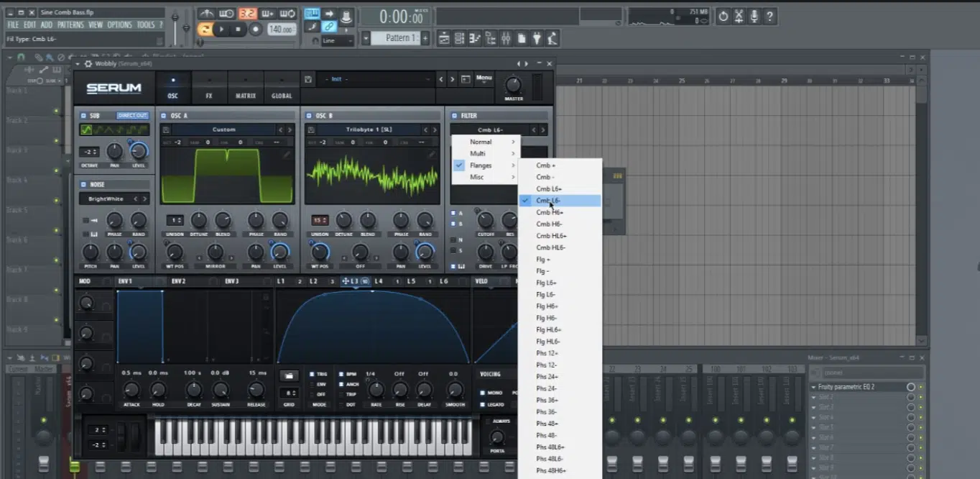Select next OSC A wavetable arrow

290,129
